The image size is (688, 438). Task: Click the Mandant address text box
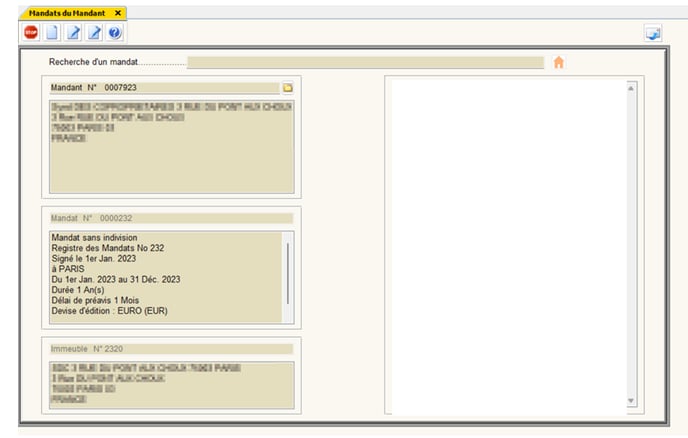coord(170,145)
